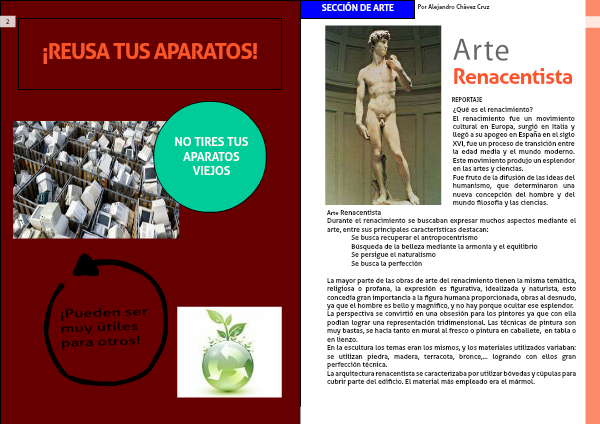Click the paragraph starting Durante el renacimiento se buscaban

pyautogui.click(x=452, y=225)
